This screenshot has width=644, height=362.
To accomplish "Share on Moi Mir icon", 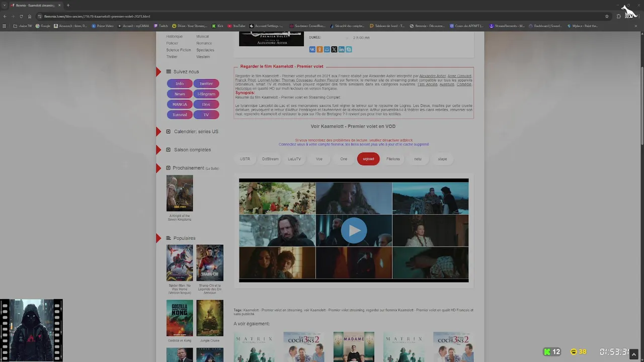I will [327, 49].
